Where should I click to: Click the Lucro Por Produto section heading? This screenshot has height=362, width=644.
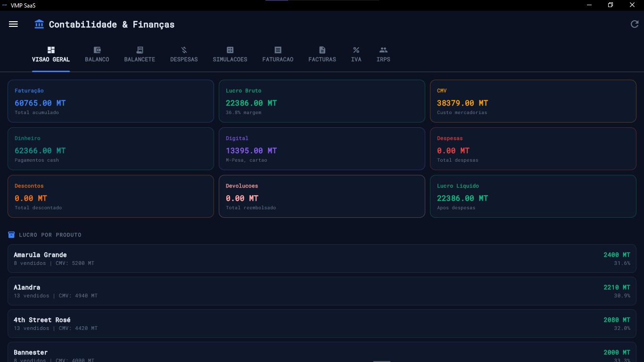pos(50,235)
